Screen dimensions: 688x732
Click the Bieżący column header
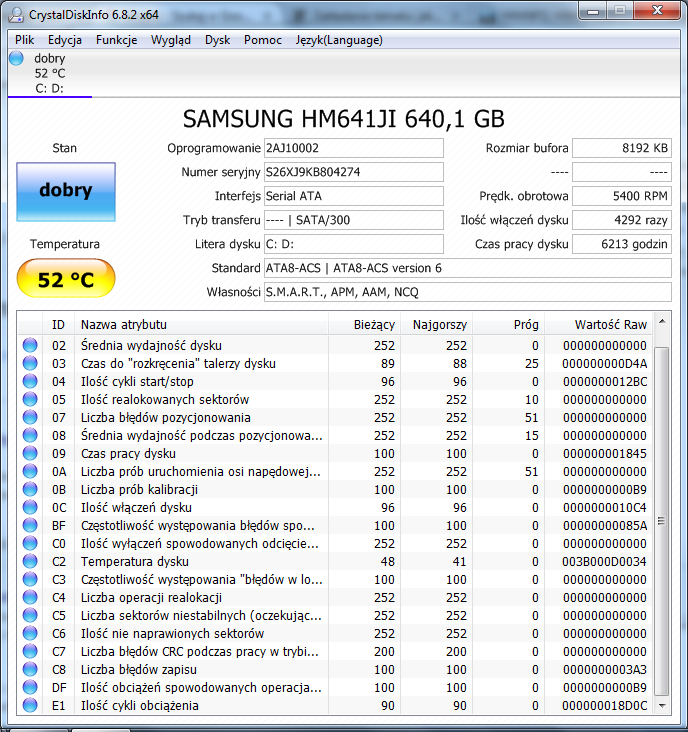click(x=364, y=324)
